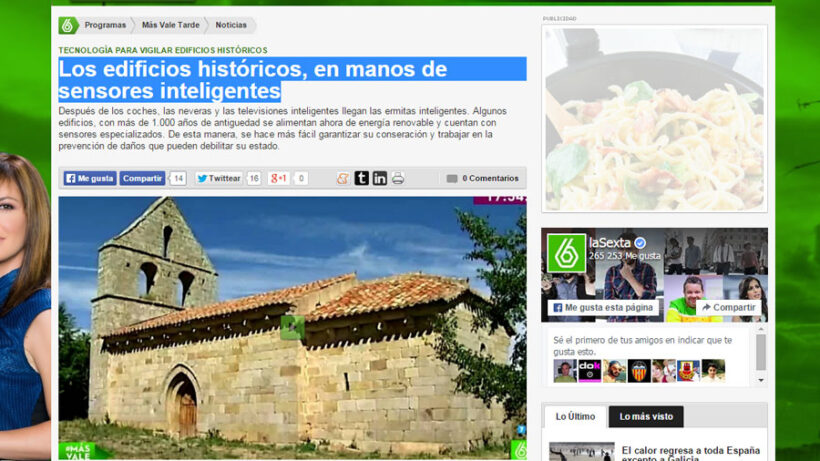The height and width of the screenshot is (461, 820).
Task: Click the Facebook widget scrollbar up arrow
Action: pos(761,329)
